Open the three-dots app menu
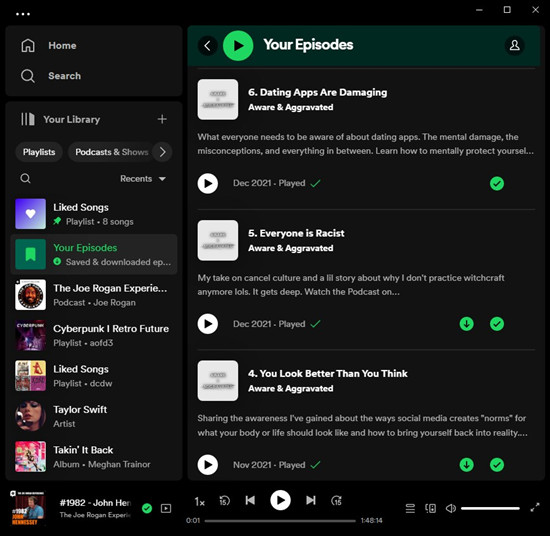This screenshot has height=536, width=550. 23,14
